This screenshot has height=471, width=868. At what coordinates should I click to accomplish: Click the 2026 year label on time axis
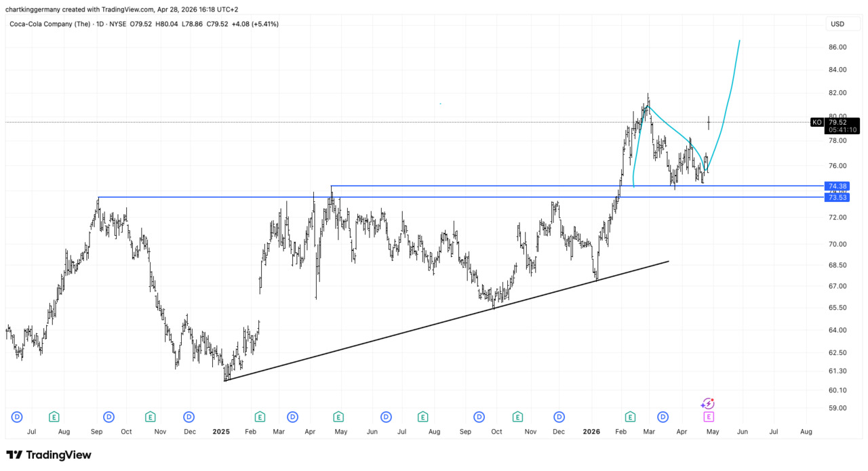pos(591,431)
